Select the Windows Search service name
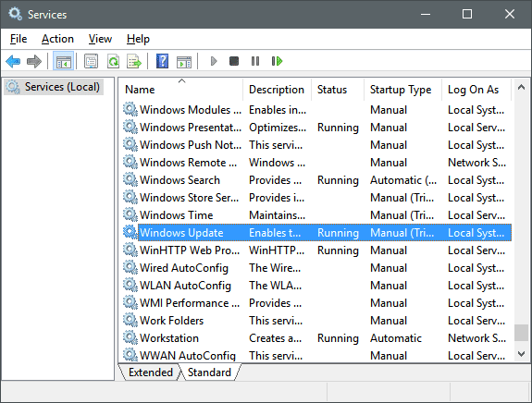 click(x=179, y=180)
